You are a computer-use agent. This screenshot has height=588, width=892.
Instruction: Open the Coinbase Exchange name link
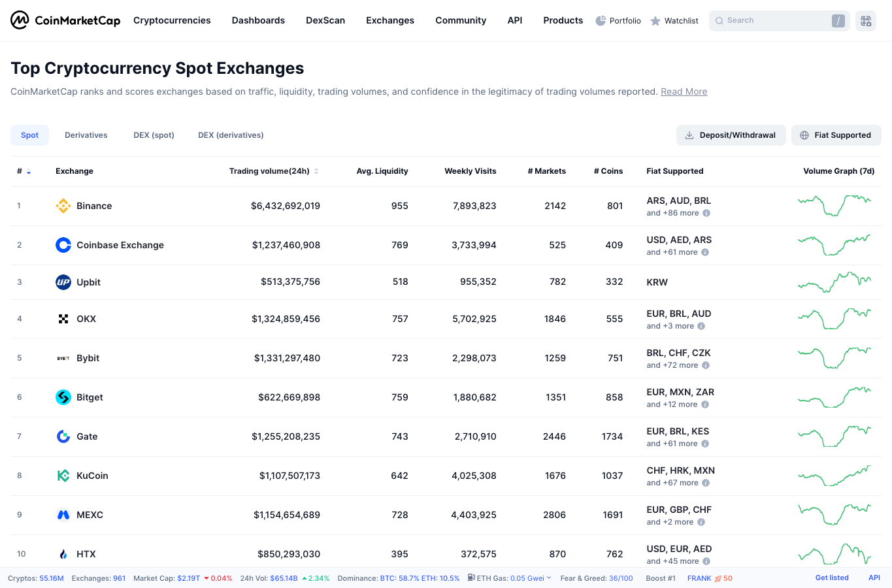(x=120, y=245)
